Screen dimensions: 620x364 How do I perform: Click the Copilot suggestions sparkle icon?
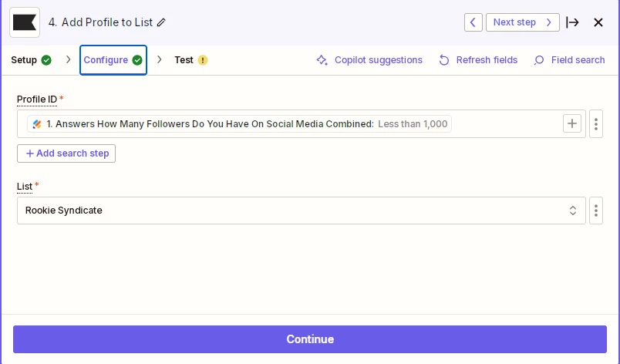pos(322,60)
